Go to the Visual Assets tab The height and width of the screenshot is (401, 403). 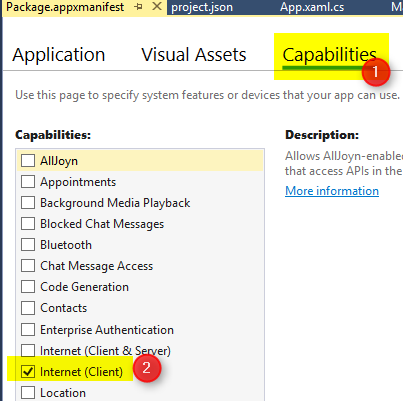click(x=194, y=55)
